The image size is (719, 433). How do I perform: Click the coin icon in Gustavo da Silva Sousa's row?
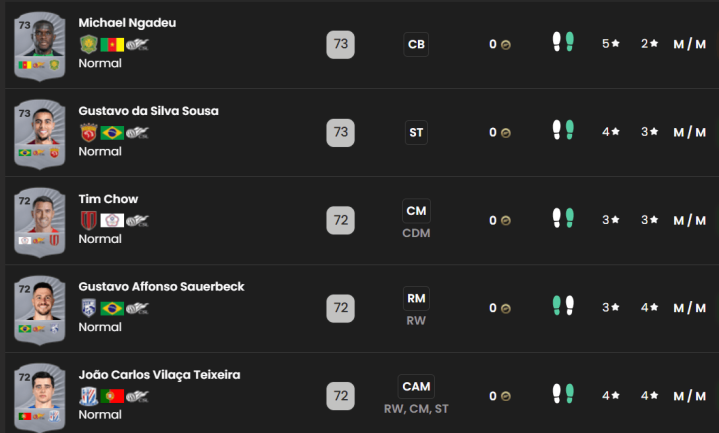coord(506,132)
